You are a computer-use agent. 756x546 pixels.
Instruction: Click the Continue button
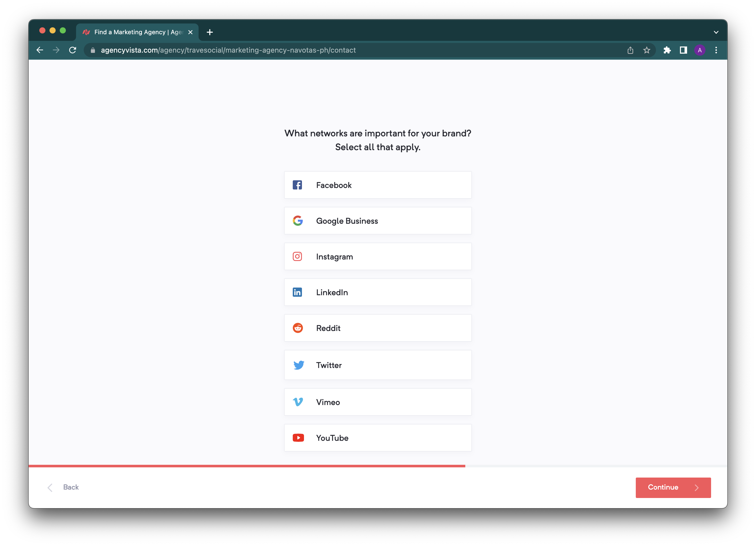pyautogui.click(x=673, y=487)
